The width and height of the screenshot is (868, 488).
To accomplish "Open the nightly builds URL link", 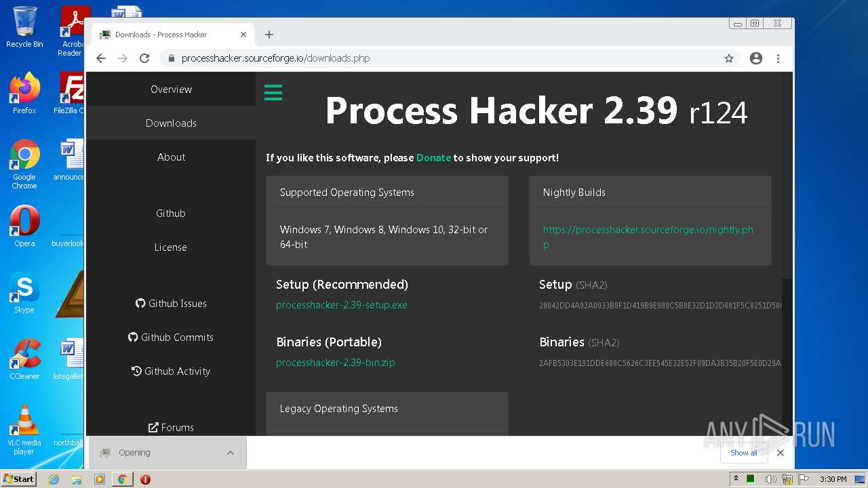I will [648, 237].
